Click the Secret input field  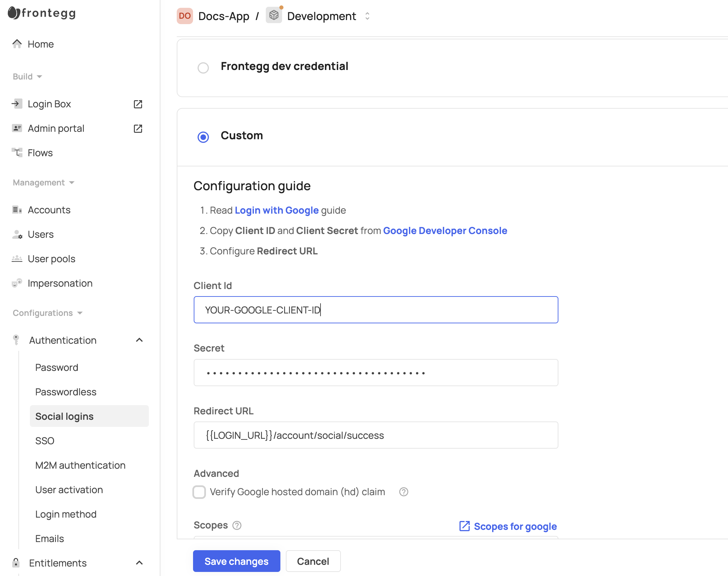coord(376,373)
